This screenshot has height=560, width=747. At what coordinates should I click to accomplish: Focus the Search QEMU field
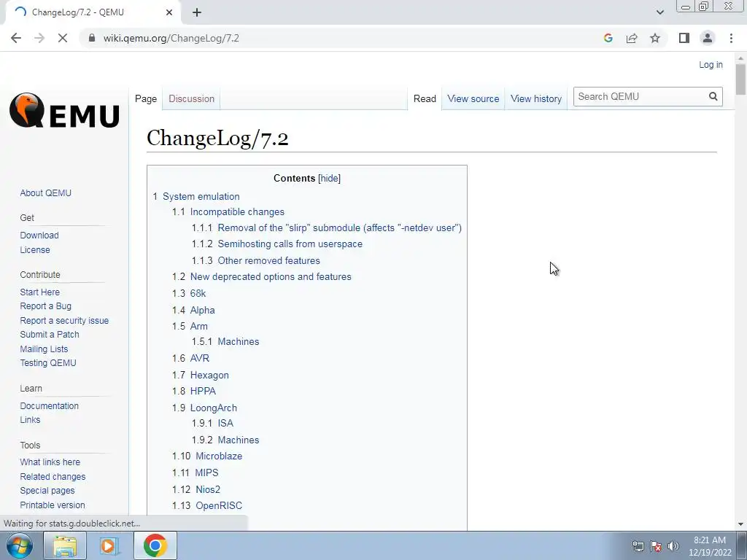pyautogui.click(x=640, y=96)
